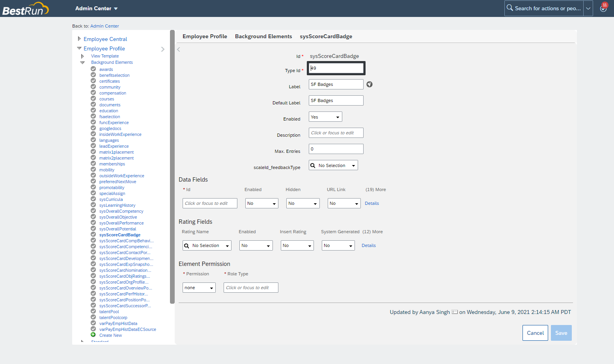
Task: Open the scaleId_feedbackType No Selection dropdown
Action: (333, 165)
